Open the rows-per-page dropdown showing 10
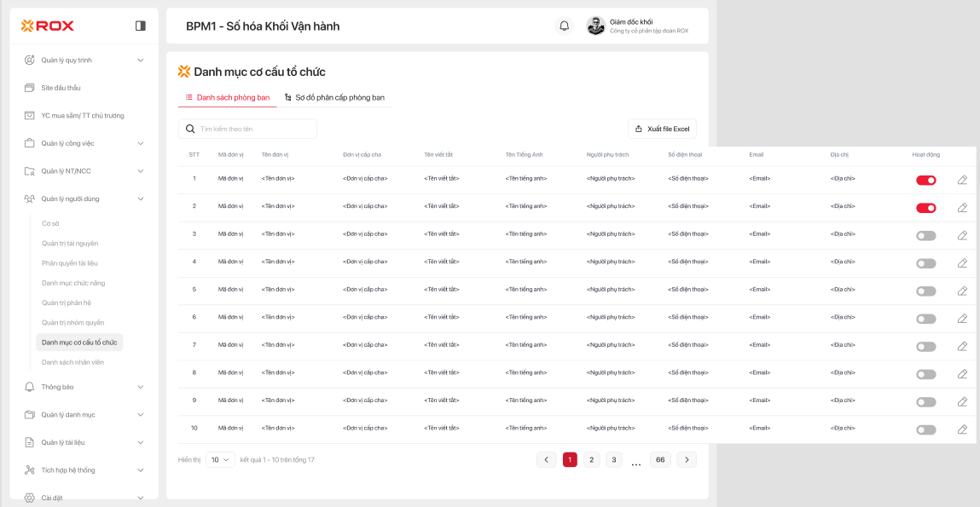 pyautogui.click(x=220, y=459)
